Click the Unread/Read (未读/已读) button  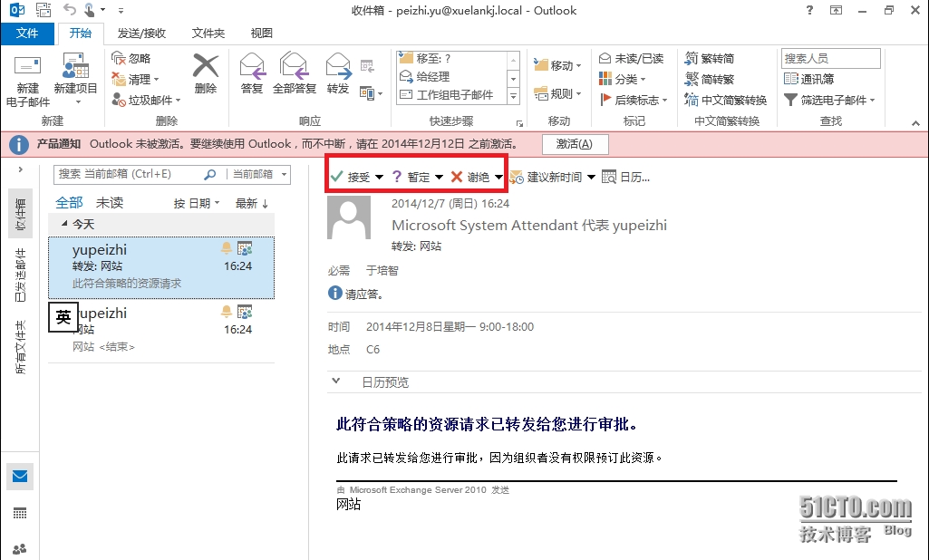click(631, 58)
